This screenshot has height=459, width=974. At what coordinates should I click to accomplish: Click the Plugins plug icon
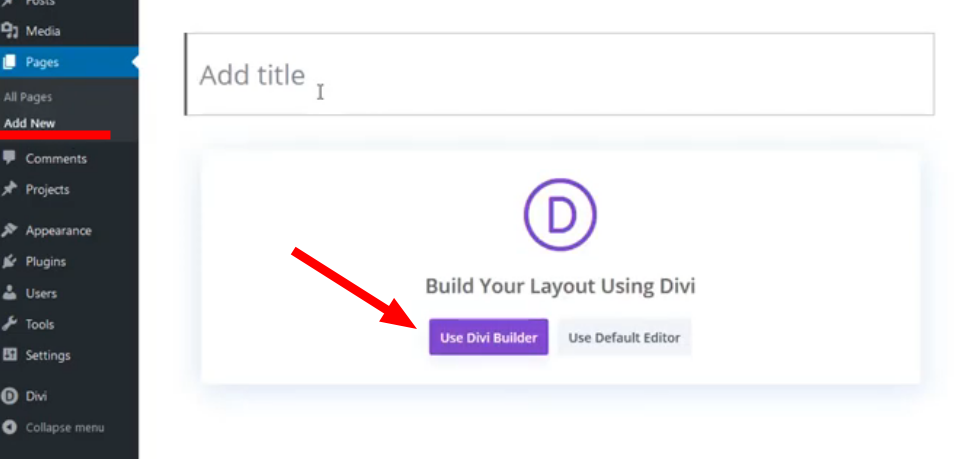point(10,262)
